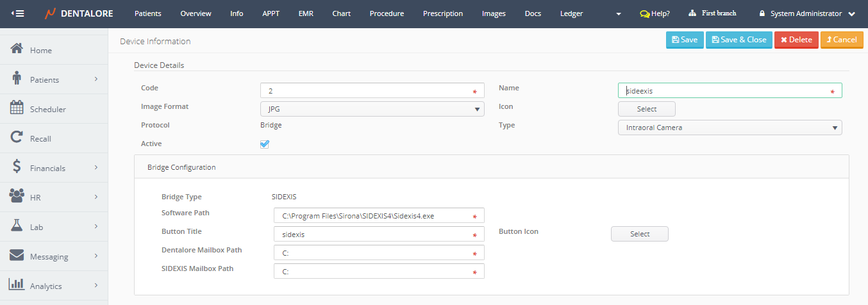This screenshot has height=305, width=868.
Task: Click the Save & Close button
Action: 739,40
